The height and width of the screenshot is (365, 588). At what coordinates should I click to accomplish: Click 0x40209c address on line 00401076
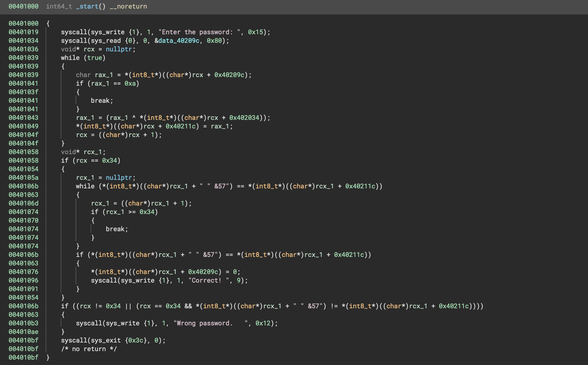point(203,272)
